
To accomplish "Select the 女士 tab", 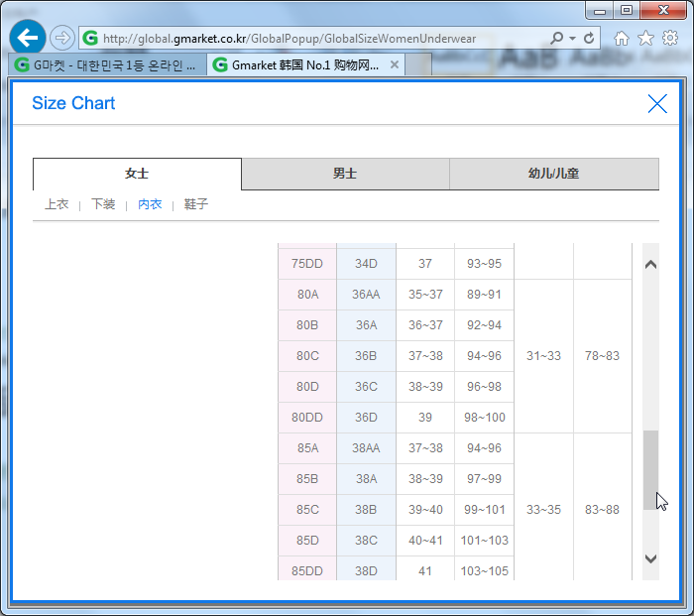I will (137, 174).
